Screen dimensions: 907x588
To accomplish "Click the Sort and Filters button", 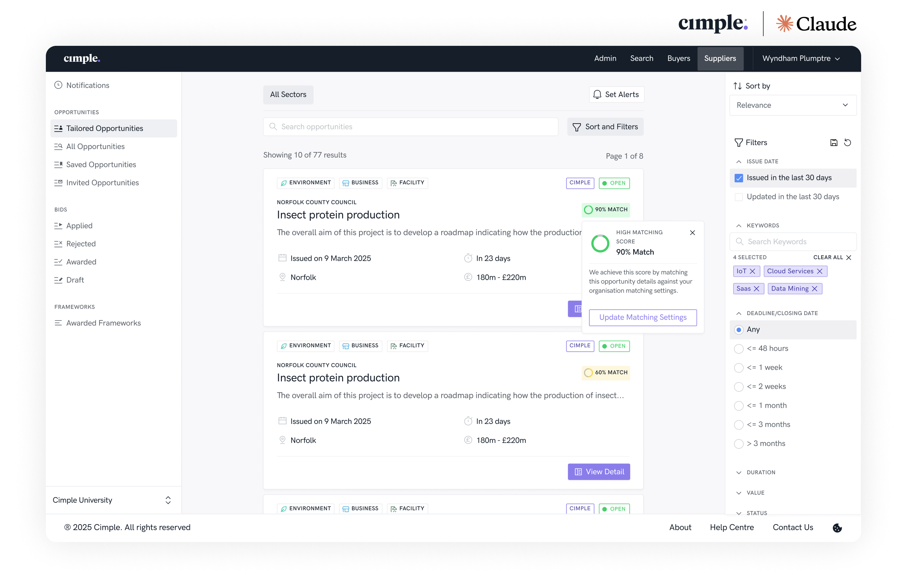I will (x=606, y=127).
